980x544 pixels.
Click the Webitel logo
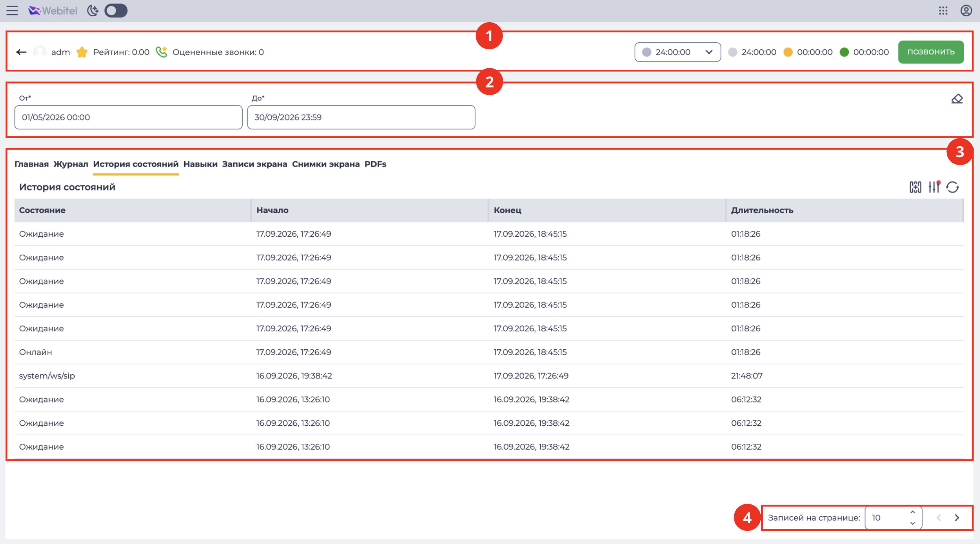[x=52, y=11]
